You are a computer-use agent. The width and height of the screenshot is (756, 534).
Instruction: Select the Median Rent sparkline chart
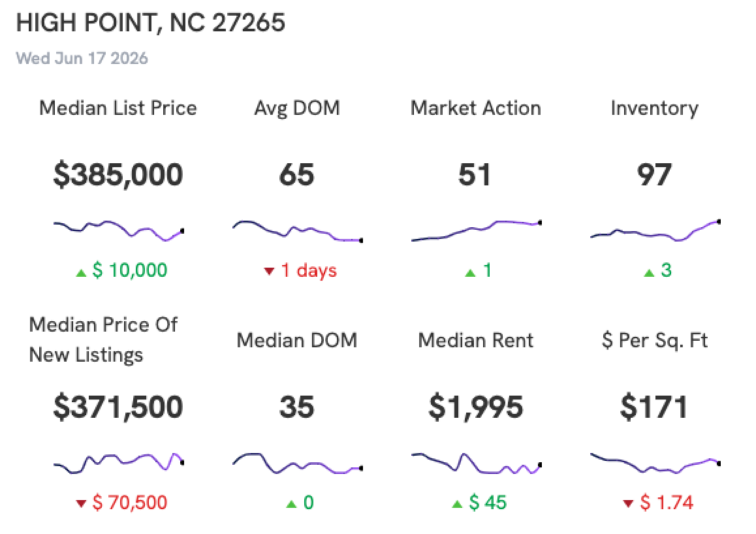477,463
